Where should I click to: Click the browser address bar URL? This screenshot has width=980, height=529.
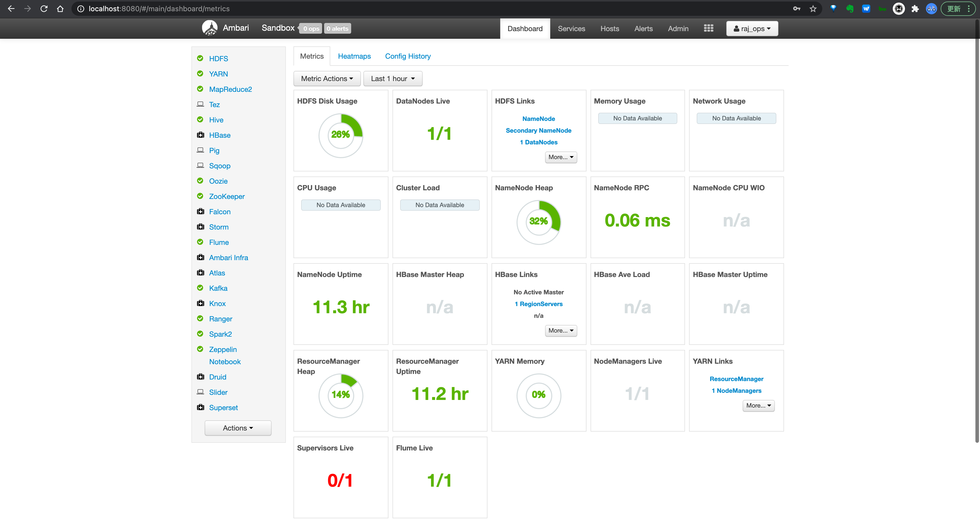[x=159, y=8]
